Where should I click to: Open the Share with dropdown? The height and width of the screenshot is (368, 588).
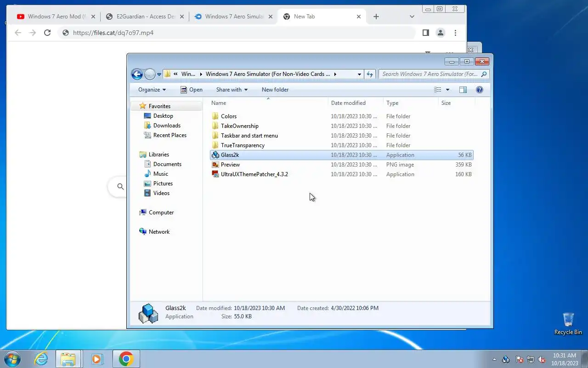pyautogui.click(x=232, y=90)
